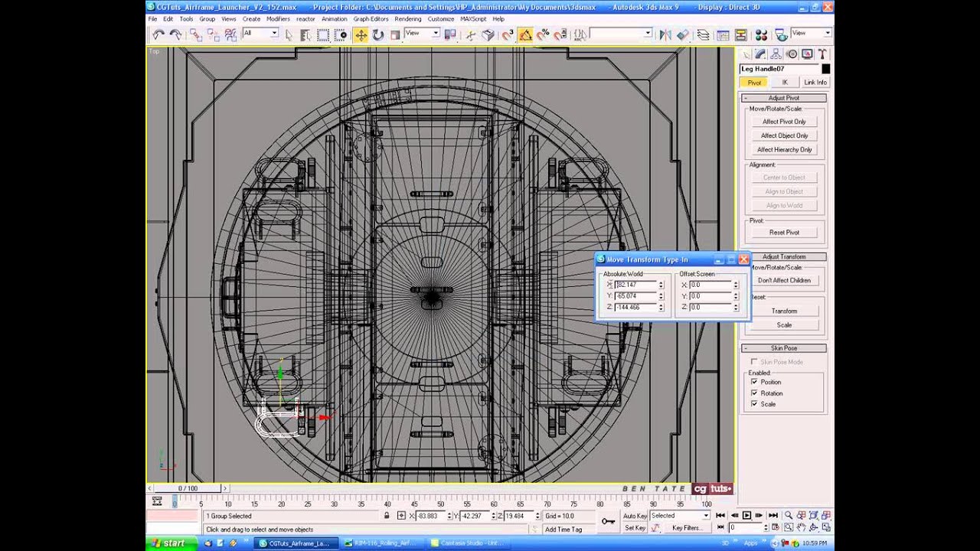Activate the Select and Rotate tool
The height and width of the screenshot is (551, 980).
(377, 34)
